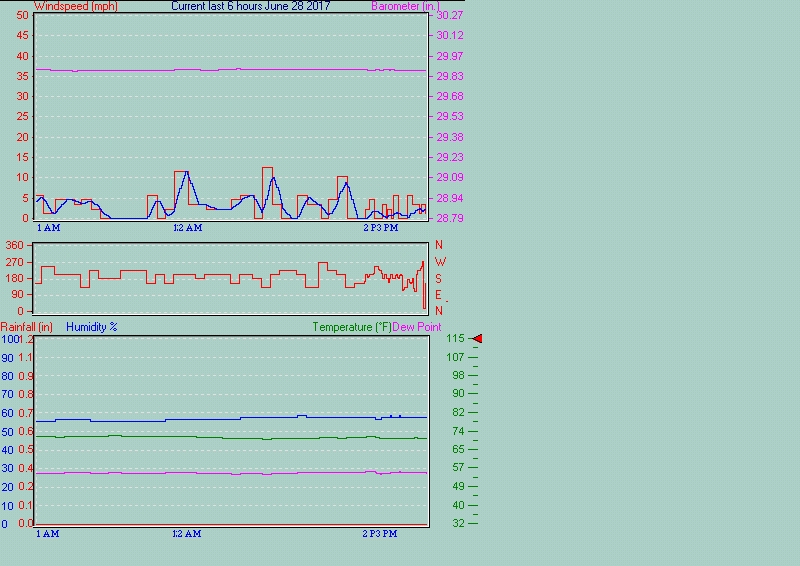
Task: Click the E wind direction letter
Action: pyautogui.click(x=438, y=295)
